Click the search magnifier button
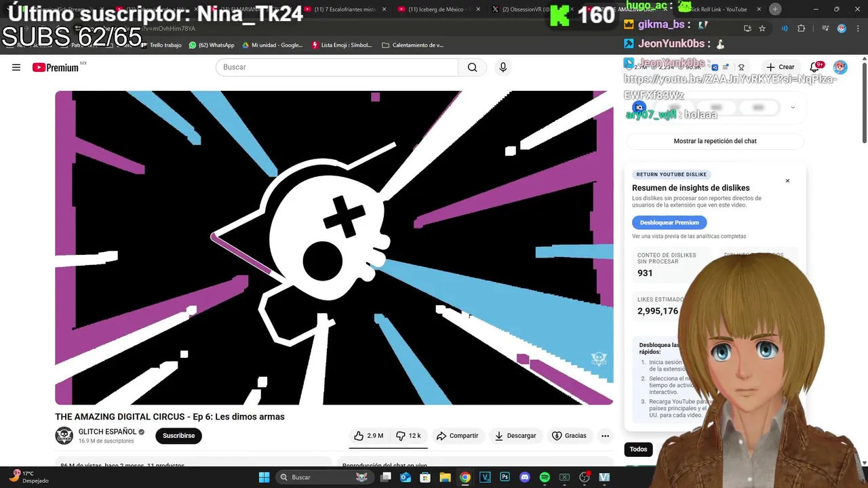The height and width of the screenshot is (488, 868). click(473, 67)
